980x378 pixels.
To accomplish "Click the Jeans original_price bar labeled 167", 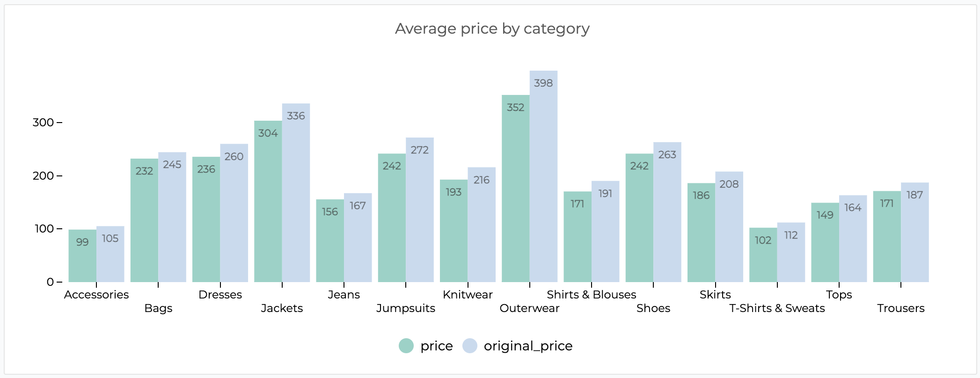I will click(358, 239).
